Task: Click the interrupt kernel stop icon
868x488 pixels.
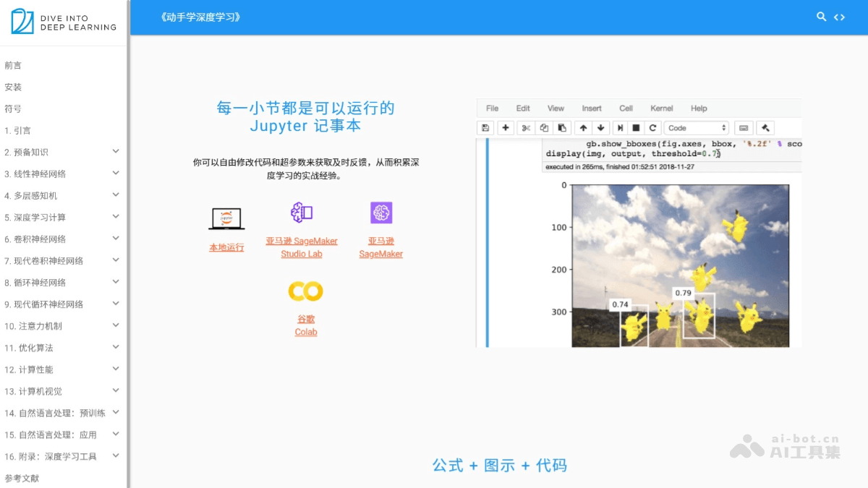Action: [637, 128]
